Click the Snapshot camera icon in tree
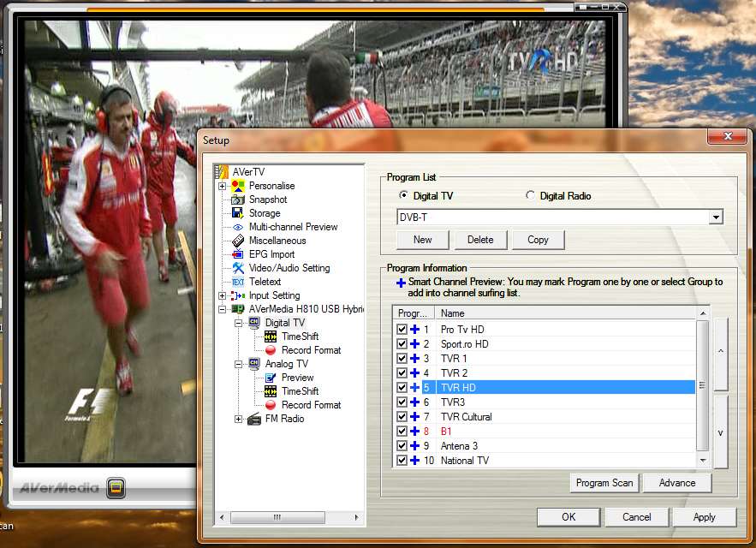The height and width of the screenshot is (548, 756). click(x=238, y=200)
